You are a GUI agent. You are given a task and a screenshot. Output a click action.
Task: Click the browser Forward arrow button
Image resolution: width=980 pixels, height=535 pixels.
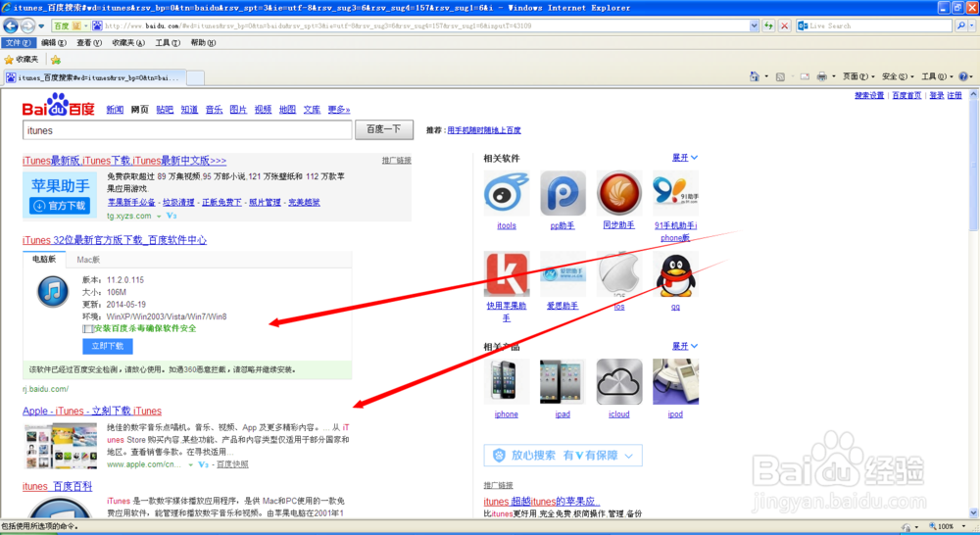(x=27, y=26)
